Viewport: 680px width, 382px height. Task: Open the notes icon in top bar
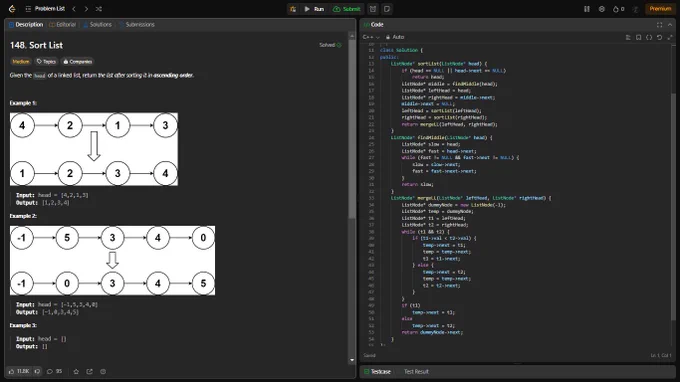coord(387,9)
